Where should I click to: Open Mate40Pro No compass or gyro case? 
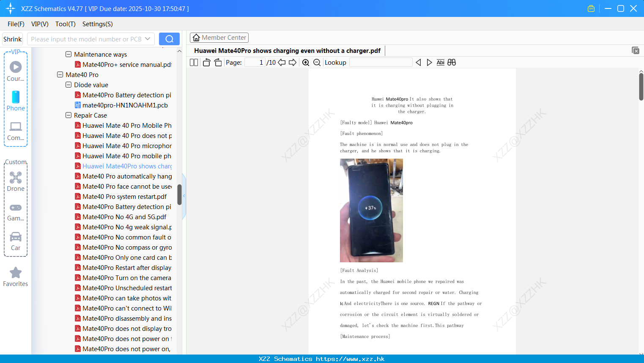click(x=123, y=247)
